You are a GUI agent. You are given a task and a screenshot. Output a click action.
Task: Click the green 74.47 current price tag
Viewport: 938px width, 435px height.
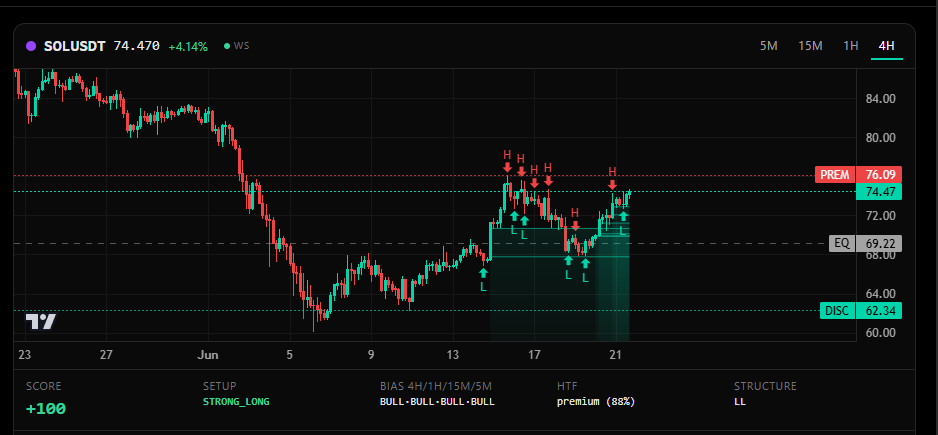pyautogui.click(x=879, y=192)
